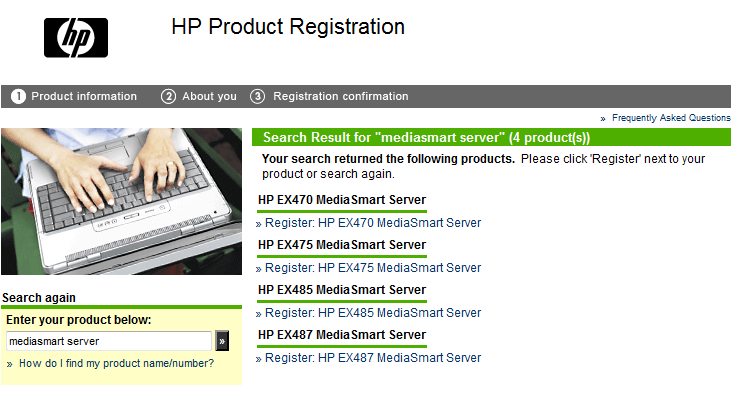This screenshot has height=403, width=732.
Task: Click the Search Result green header
Action: point(491,137)
